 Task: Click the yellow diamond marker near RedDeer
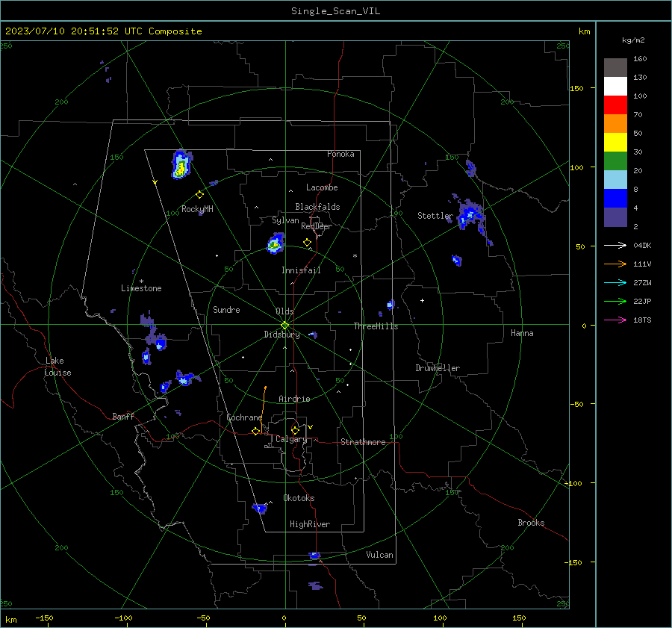click(x=307, y=243)
